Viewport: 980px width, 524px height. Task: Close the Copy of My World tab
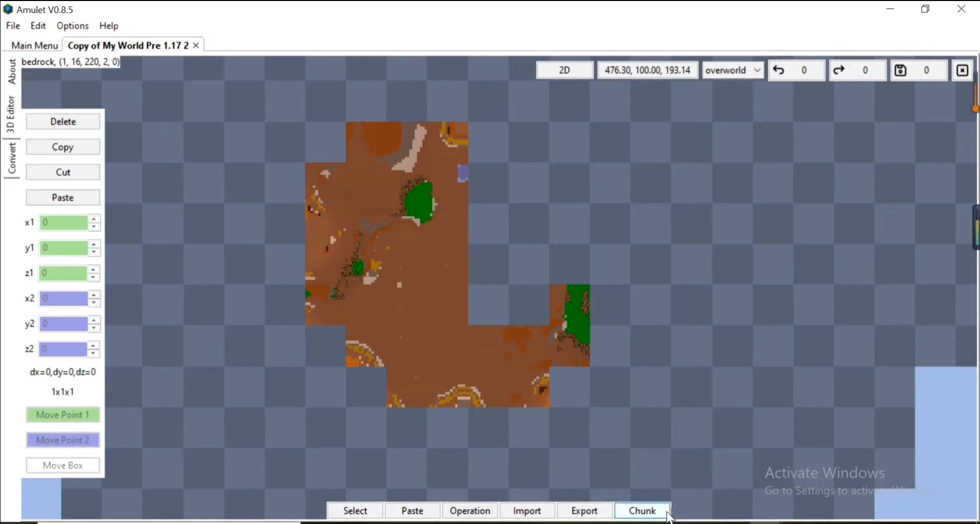[x=195, y=45]
